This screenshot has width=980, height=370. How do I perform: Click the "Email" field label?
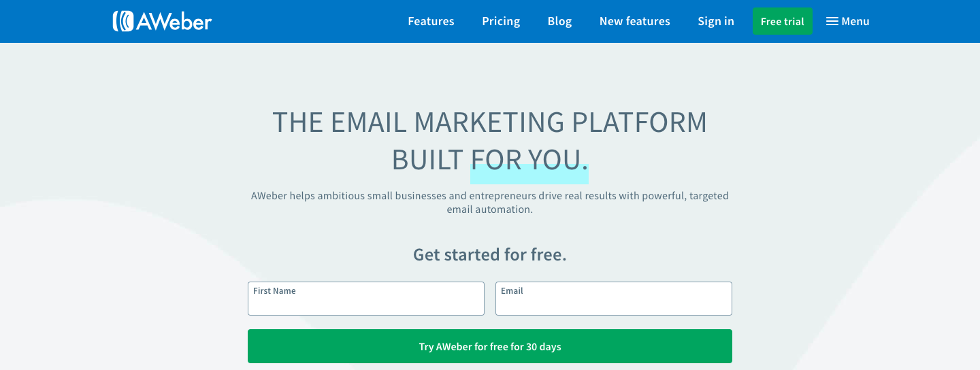[x=512, y=291]
